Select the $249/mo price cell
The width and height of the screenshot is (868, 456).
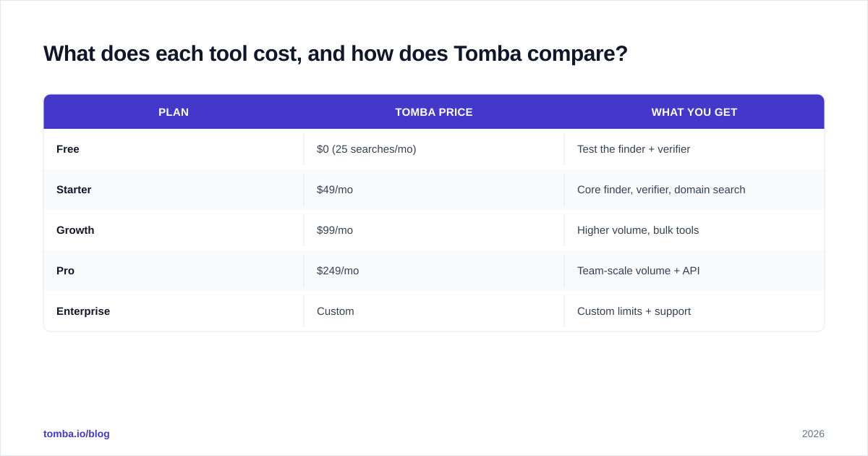point(434,271)
